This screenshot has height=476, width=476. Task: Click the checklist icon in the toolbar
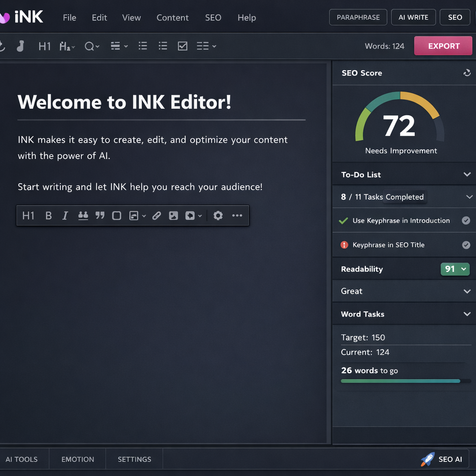tap(182, 46)
